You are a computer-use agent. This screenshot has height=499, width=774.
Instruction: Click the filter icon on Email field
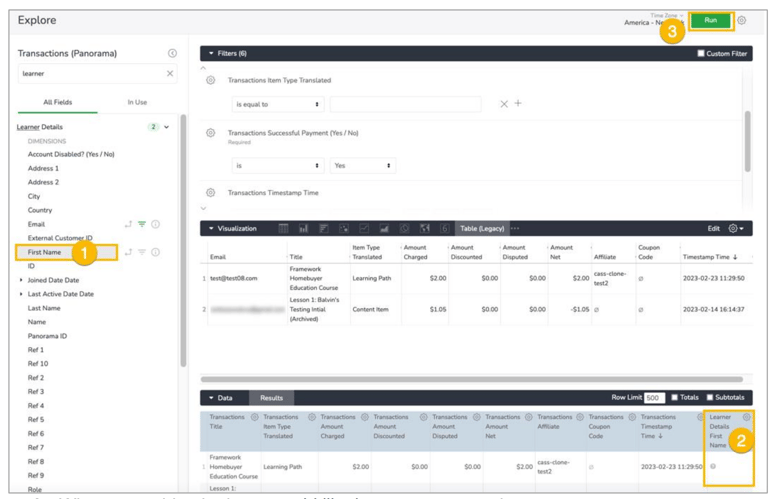[142, 224]
